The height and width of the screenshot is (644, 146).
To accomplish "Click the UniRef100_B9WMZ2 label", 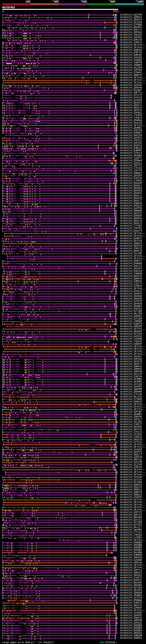I will (x=131, y=173).
